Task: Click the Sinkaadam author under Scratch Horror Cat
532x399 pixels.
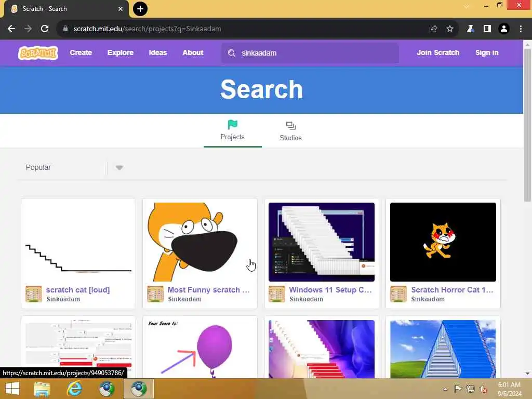Action: coord(428,299)
